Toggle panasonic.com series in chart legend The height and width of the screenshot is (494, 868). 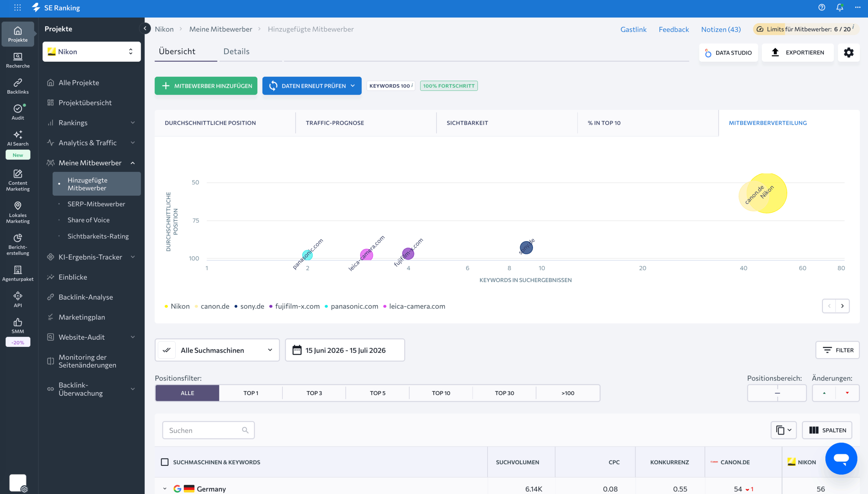[x=351, y=307]
